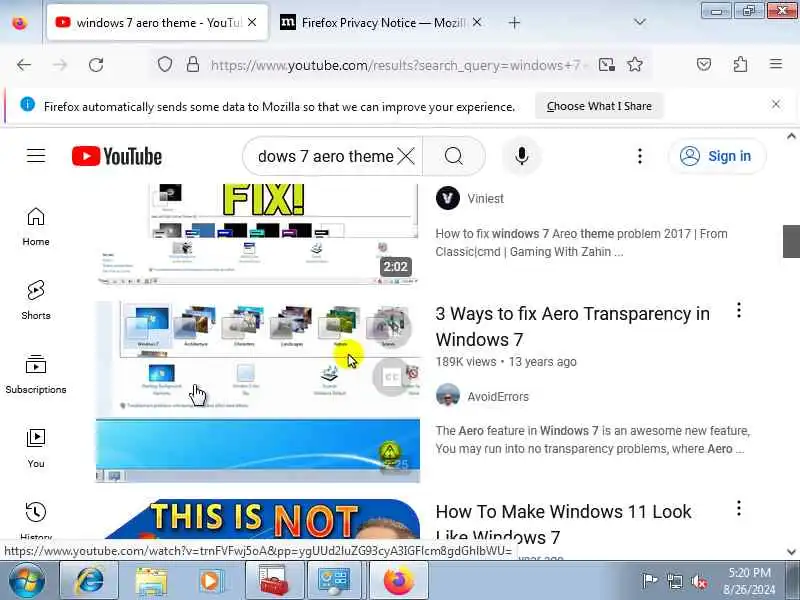Dismiss the Firefox data notification bar
800x600 pixels.
click(x=776, y=104)
